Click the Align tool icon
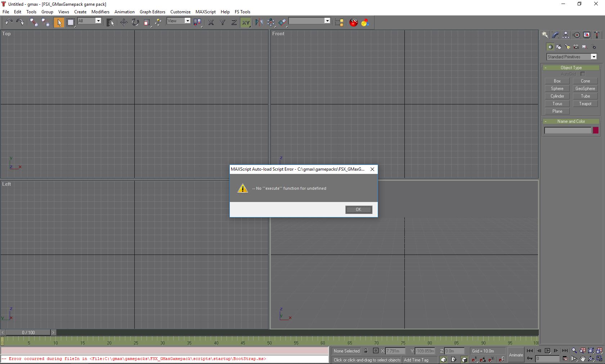605x364 pixels. click(x=282, y=23)
